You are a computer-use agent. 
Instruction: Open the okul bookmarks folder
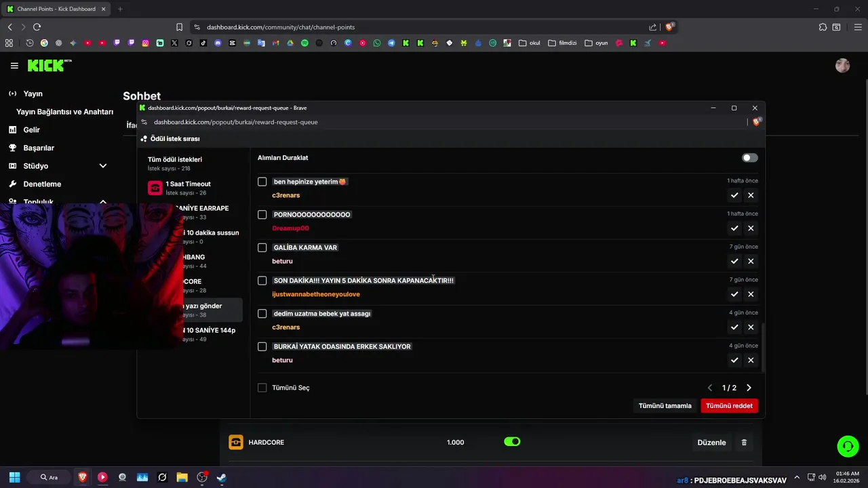[x=529, y=43]
